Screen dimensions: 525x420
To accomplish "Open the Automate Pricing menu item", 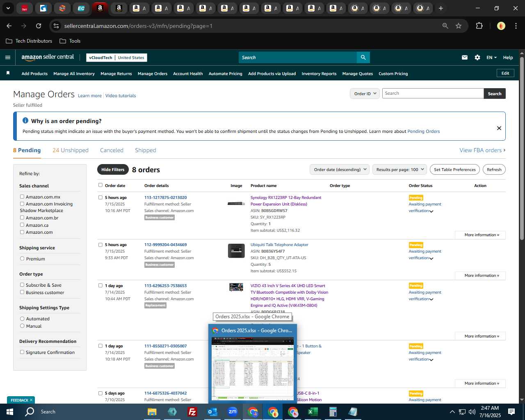I will click(x=225, y=73).
